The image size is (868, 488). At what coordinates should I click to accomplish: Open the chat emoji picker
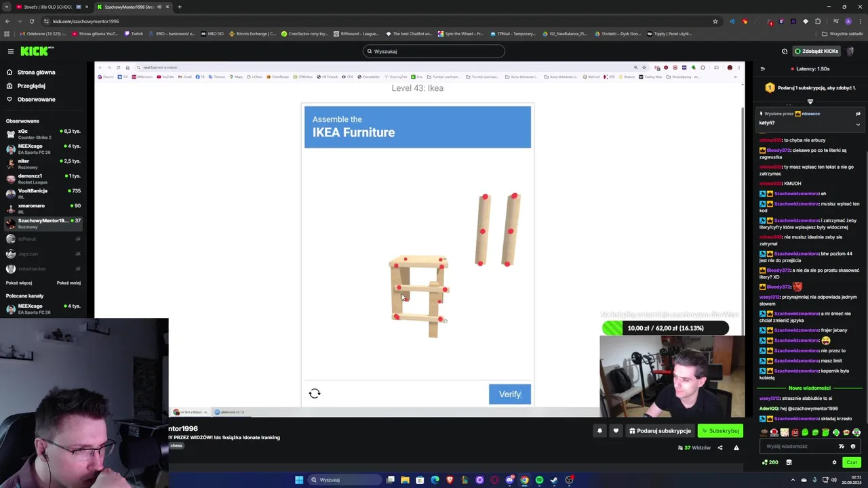(853, 446)
